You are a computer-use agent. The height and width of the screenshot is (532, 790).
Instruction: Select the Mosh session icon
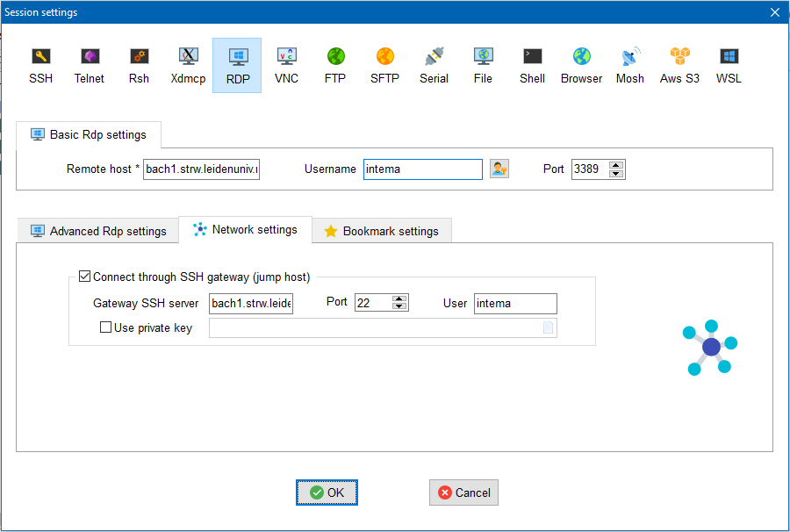(629, 65)
